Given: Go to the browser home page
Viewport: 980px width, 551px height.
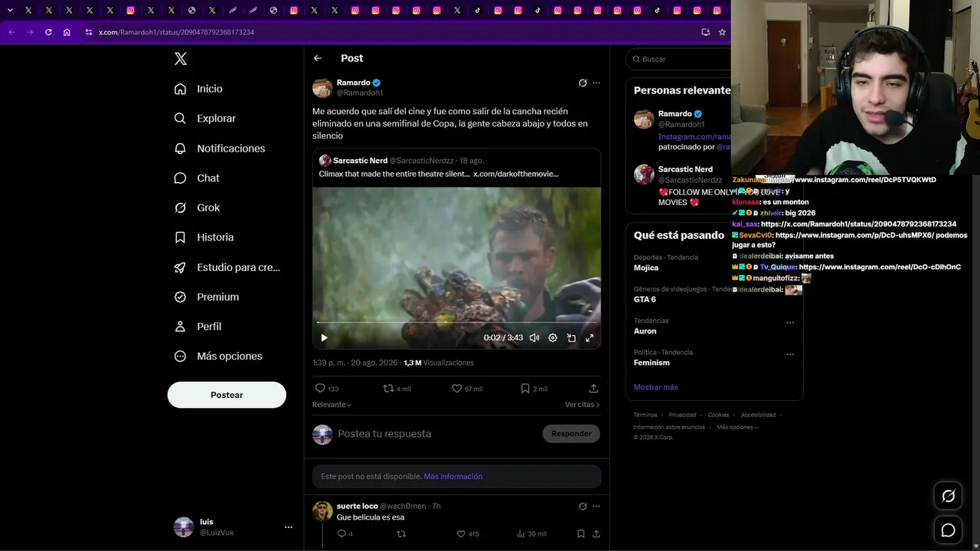Looking at the screenshot, I should (x=67, y=32).
